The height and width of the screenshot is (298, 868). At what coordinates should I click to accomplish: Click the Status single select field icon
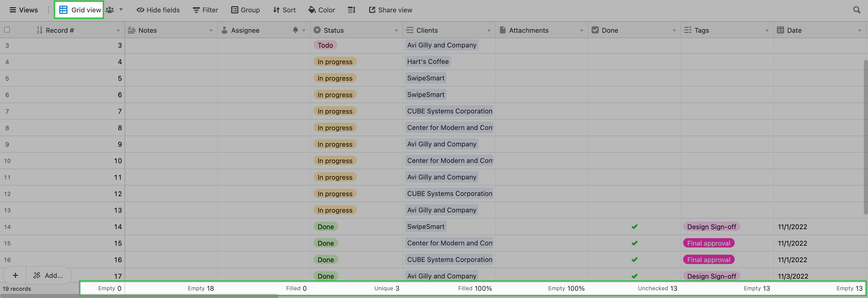tap(317, 30)
